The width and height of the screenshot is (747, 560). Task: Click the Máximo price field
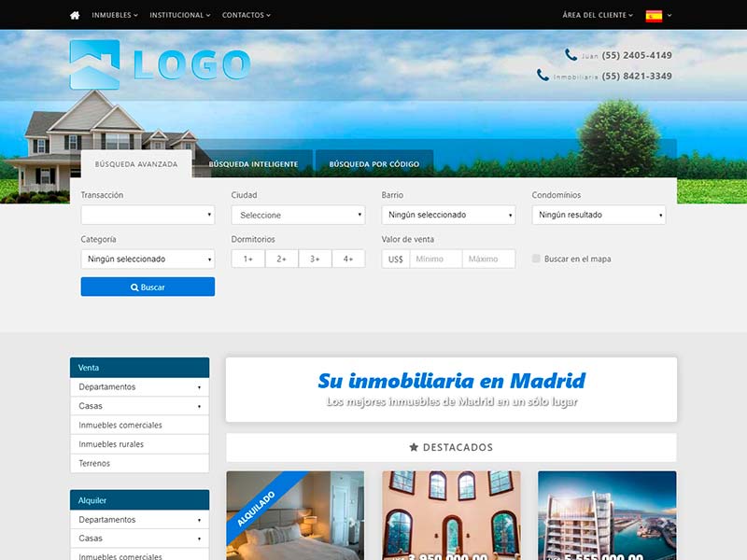pyautogui.click(x=488, y=259)
